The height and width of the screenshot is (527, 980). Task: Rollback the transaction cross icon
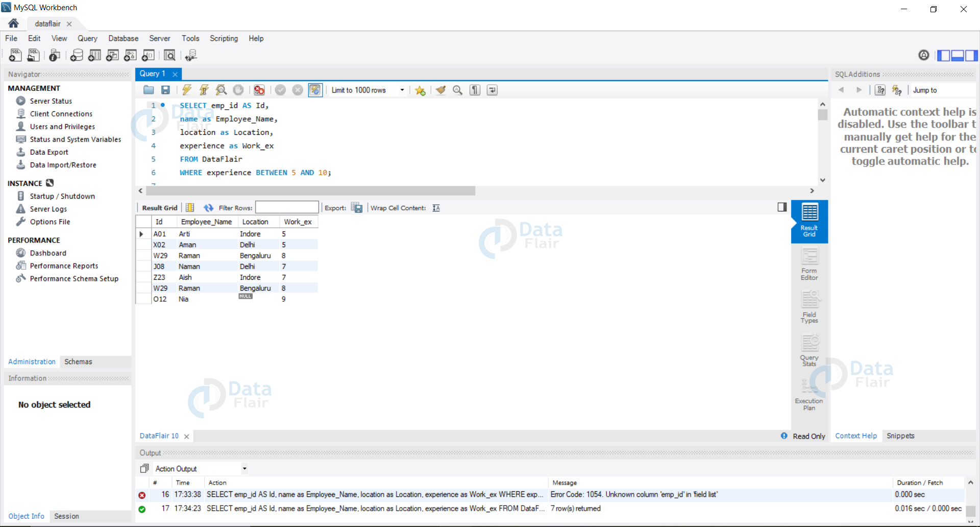[298, 90]
